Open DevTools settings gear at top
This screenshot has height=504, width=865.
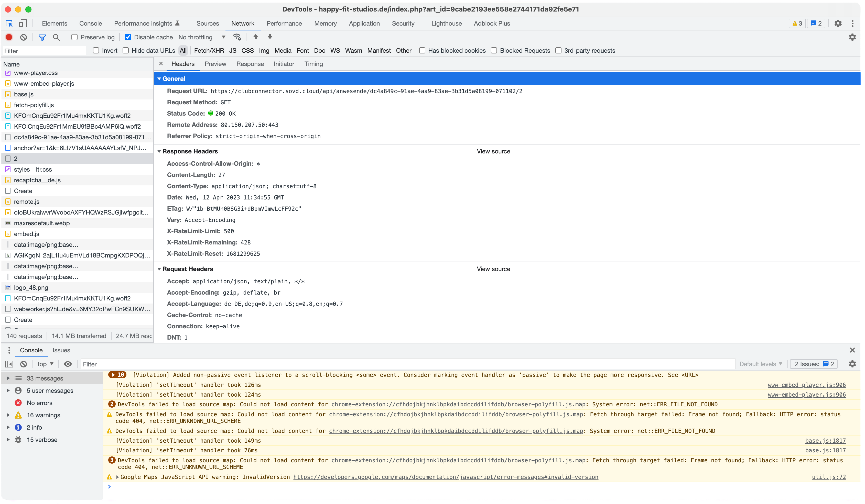pos(838,23)
